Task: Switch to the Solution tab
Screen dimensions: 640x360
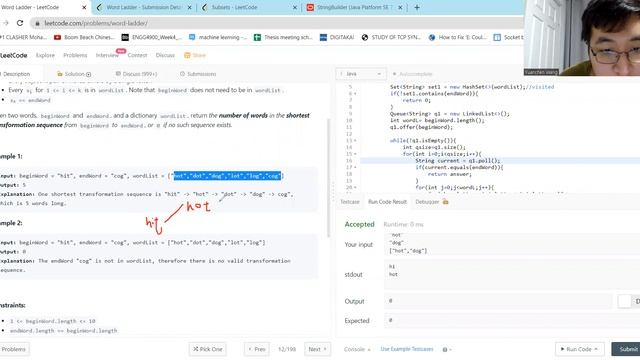Action: pyautogui.click(x=74, y=74)
